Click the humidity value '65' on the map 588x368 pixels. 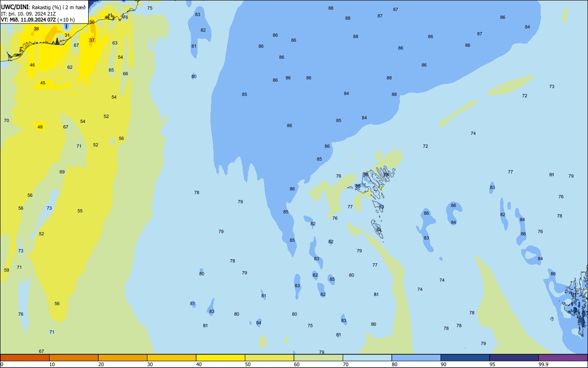click(x=111, y=70)
